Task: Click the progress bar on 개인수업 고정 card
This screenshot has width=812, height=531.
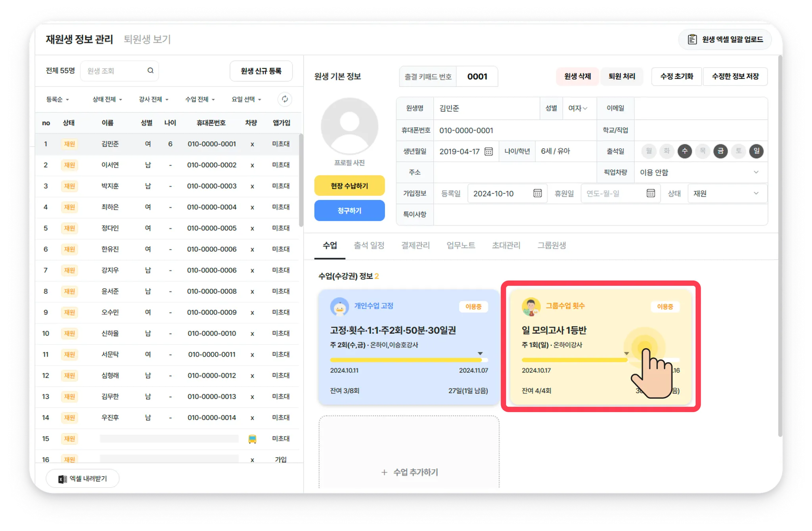Action: click(x=408, y=360)
